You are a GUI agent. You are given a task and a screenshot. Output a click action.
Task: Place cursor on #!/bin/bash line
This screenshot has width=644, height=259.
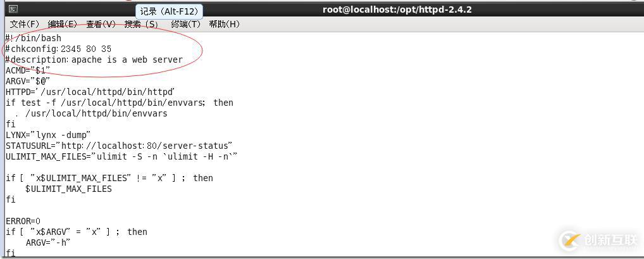pos(34,38)
